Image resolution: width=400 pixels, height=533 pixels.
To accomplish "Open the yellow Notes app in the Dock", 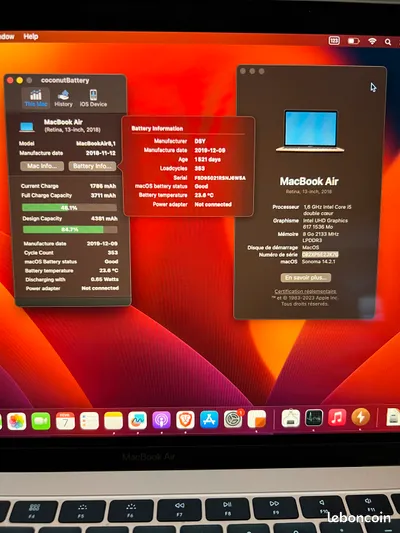I will pyautogui.click(x=113, y=421).
